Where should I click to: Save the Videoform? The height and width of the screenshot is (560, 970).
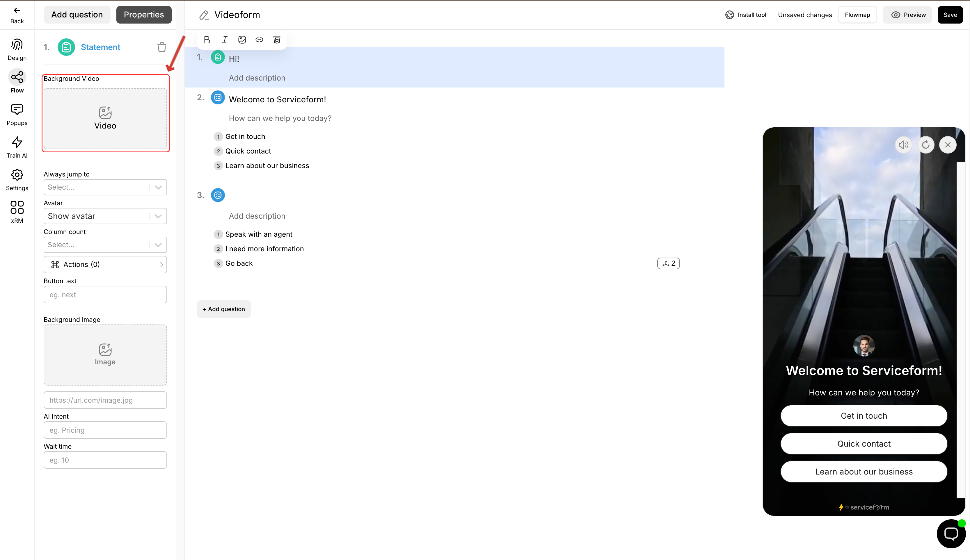pos(950,15)
